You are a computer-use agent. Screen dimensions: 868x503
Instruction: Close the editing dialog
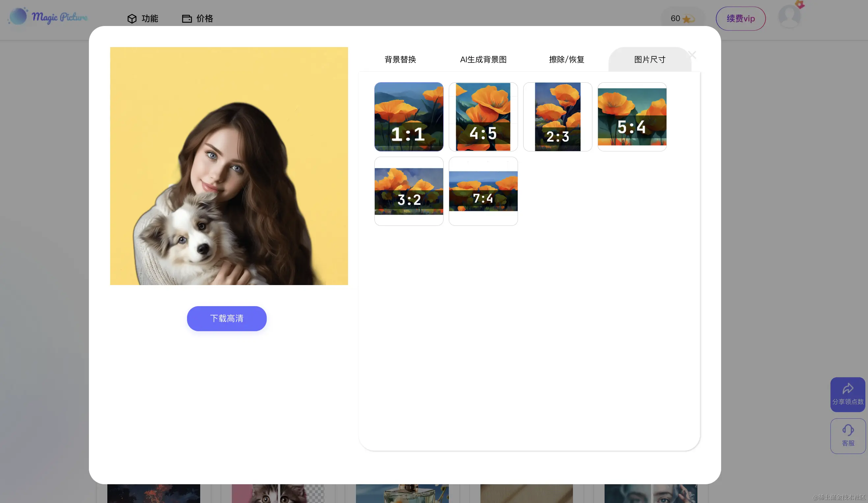click(x=693, y=54)
